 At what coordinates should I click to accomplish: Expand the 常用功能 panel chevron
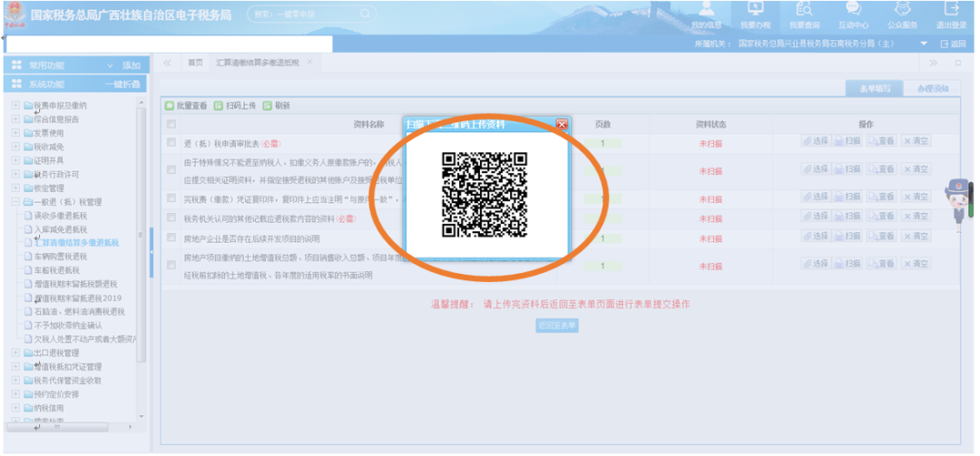click(x=111, y=65)
